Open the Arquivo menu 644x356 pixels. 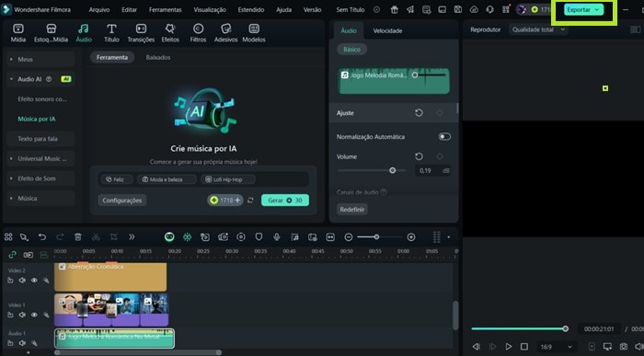click(x=99, y=9)
